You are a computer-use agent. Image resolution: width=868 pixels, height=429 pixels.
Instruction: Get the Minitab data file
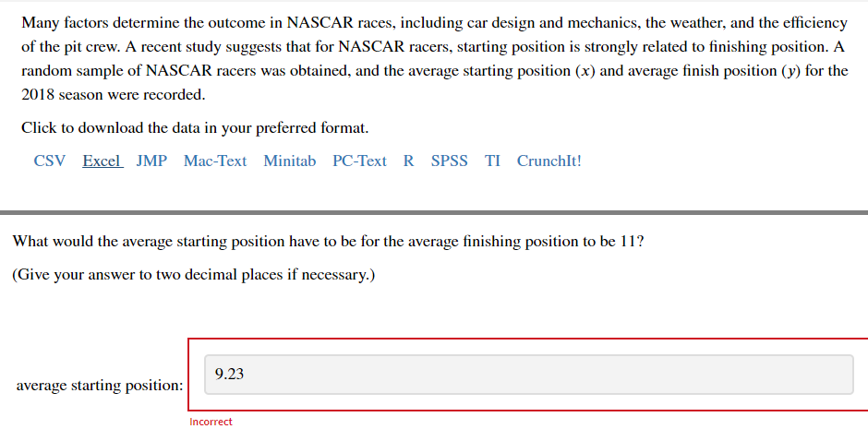pos(290,161)
